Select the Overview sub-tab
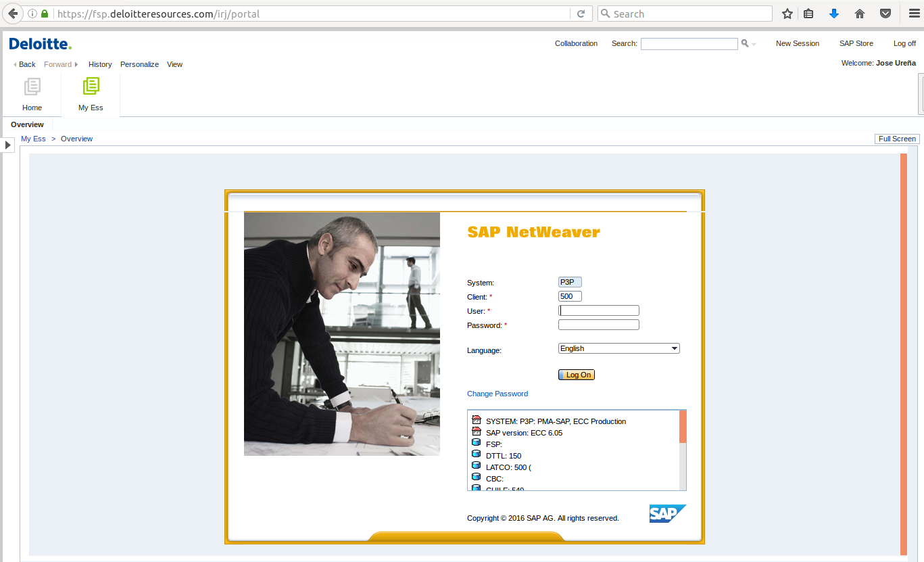The width and height of the screenshot is (924, 562). point(27,124)
